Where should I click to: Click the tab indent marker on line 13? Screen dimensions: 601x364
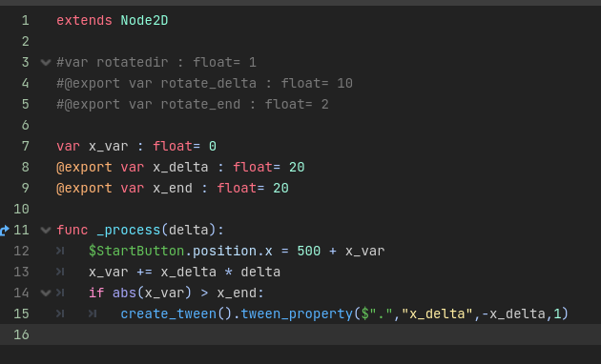(x=60, y=273)
